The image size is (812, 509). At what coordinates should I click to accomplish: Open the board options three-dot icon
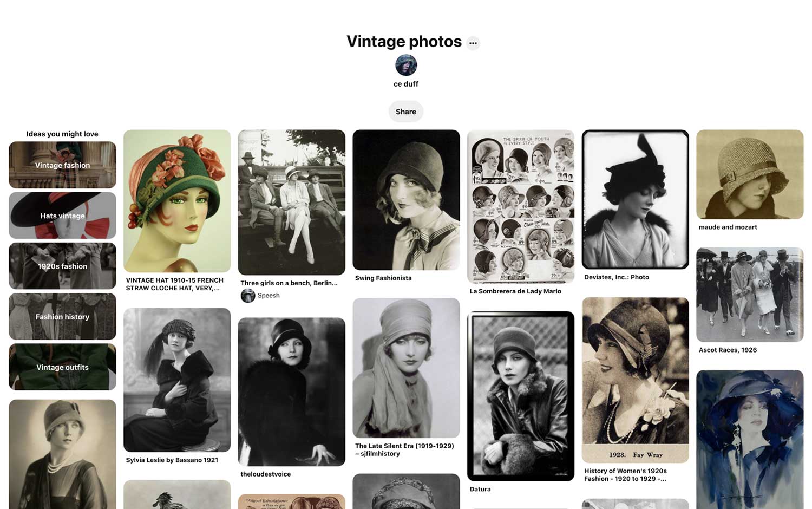point(473,43)
